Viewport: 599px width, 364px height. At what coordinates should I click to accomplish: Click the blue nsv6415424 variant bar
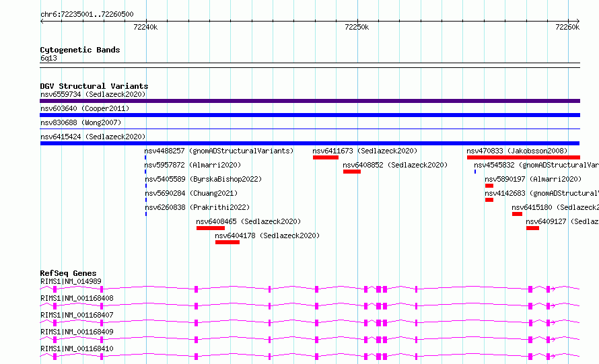pyautogui.click(x=310, y=143)
